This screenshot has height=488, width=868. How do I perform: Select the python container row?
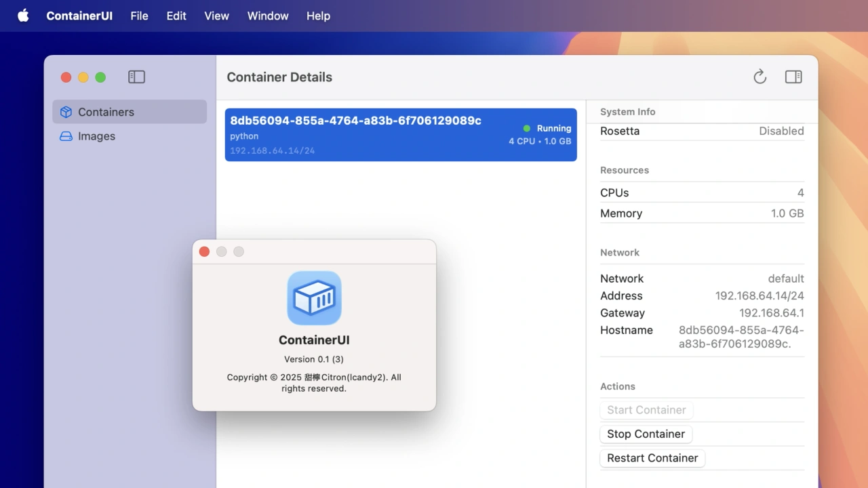pos(400,136)
